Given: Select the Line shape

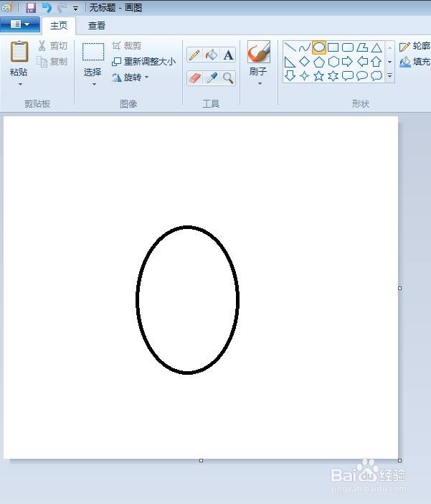Looking at the screenshot, I should 290,47.
